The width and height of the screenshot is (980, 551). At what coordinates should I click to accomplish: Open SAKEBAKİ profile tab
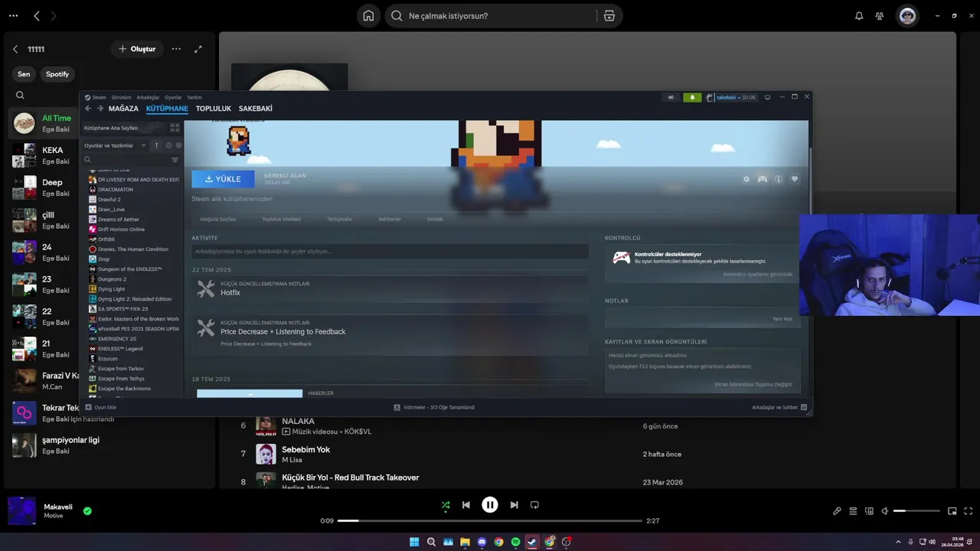click(256, 109)
